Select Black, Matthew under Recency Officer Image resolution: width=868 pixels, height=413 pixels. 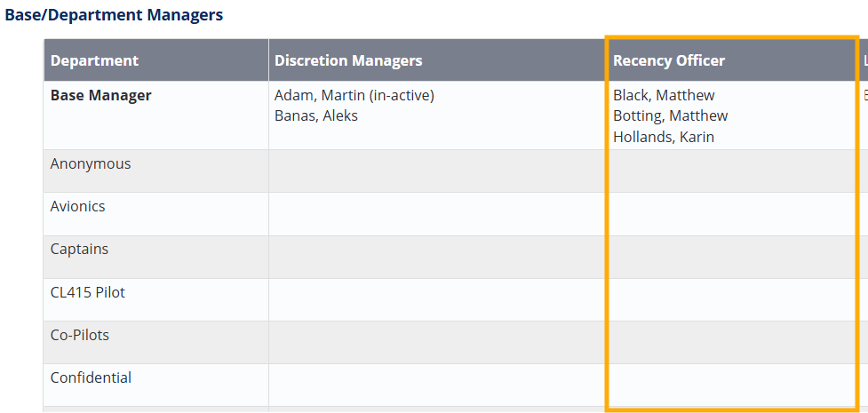[x=664, y=95]
